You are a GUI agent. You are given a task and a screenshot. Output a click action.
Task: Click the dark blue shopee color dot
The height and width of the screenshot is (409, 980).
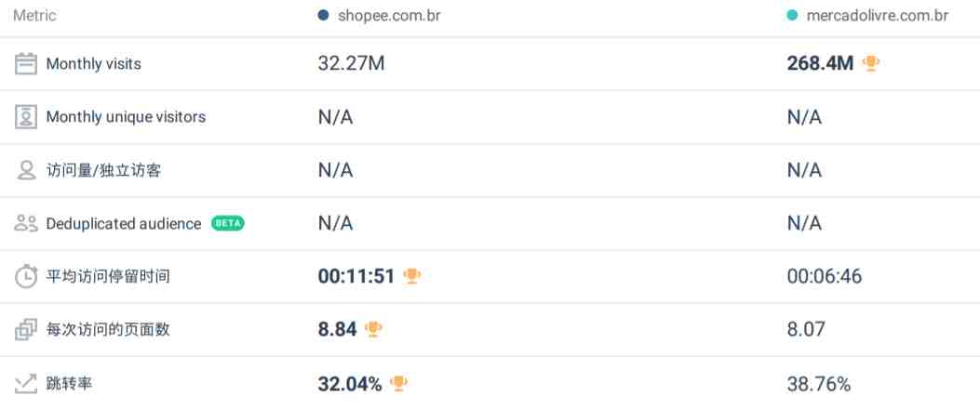323,16
